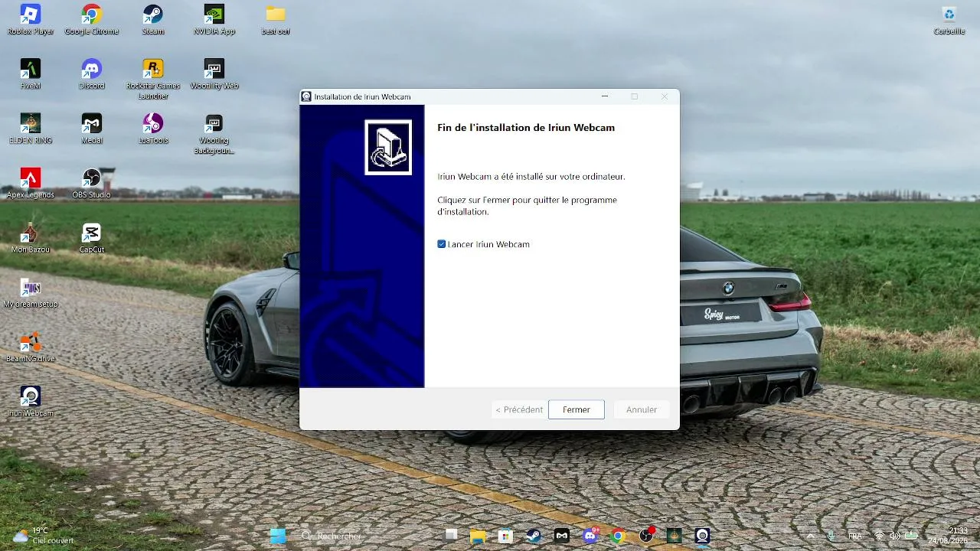Image resolution: width=980 pixels, height=551 pixels.
Task: Open Steam from the taskbar
Action: click(x=534, y=536)
